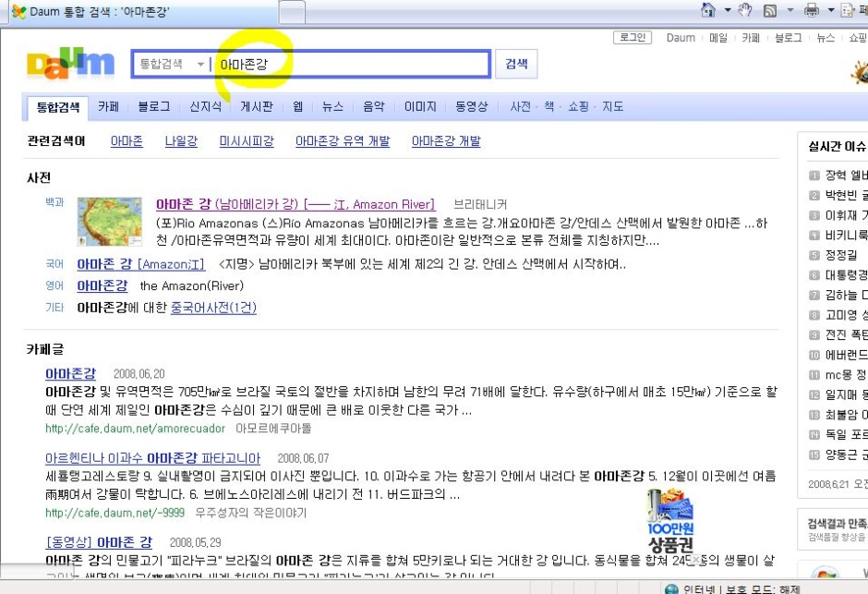Open the 블로그 link in top navigation

tap(789, 38)
